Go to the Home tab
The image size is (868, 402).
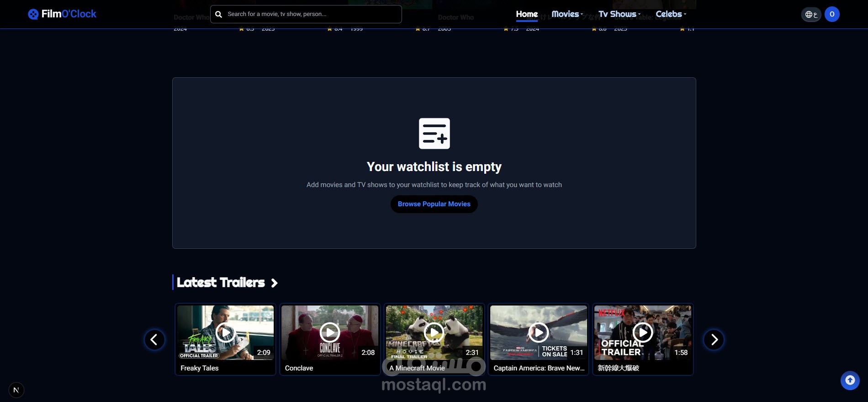coord(527,14)
